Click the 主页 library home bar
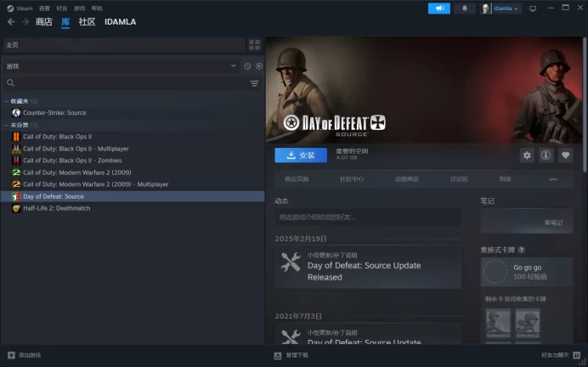This screenshot has width=588, height=367. pos(124,45)
